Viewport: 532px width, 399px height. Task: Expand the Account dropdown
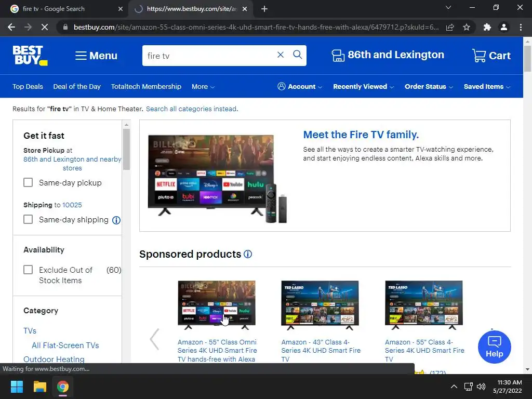click(300, 87)
